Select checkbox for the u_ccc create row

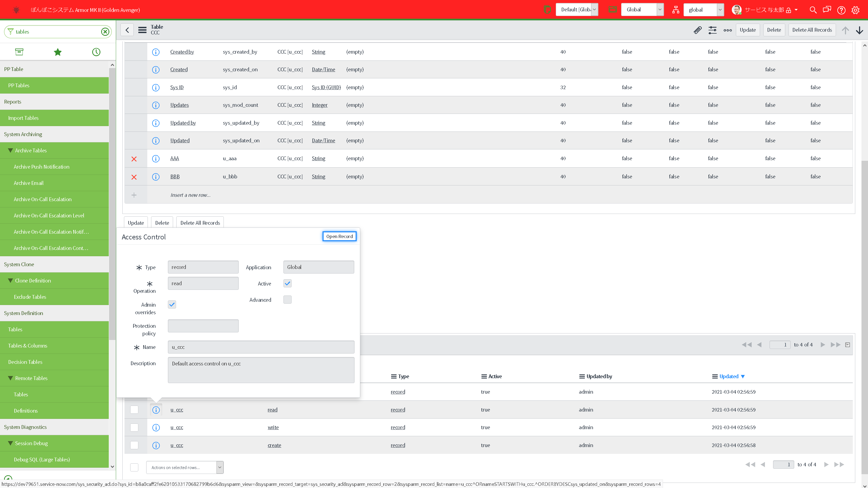134,445
